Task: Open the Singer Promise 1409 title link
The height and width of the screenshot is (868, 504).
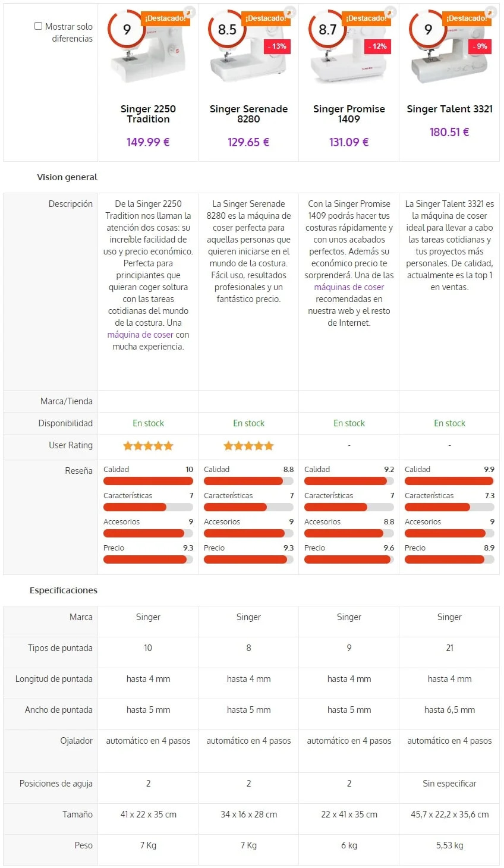Action: coord(349,114)
